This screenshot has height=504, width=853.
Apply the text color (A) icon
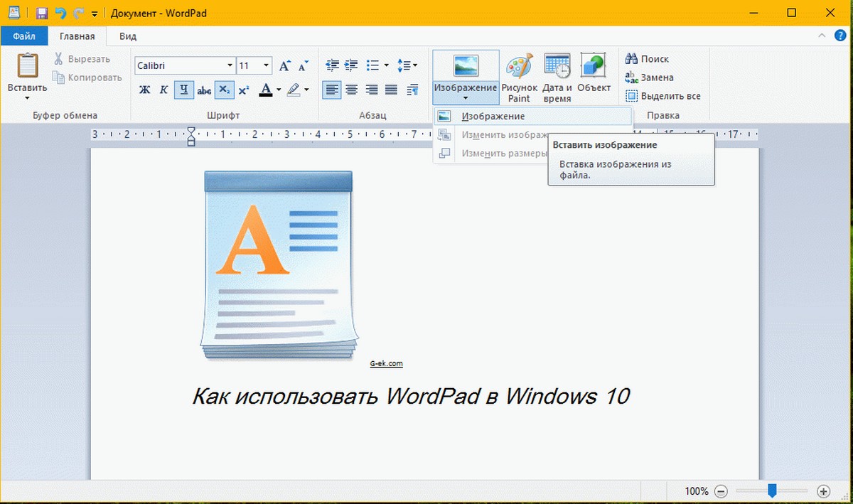click(x=266, y=90)
